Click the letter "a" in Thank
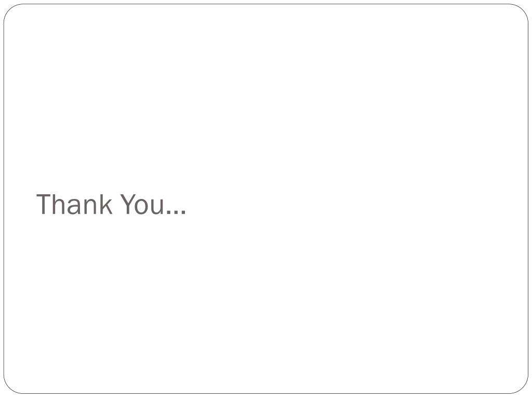532x399 pixels. coord(74,207)
